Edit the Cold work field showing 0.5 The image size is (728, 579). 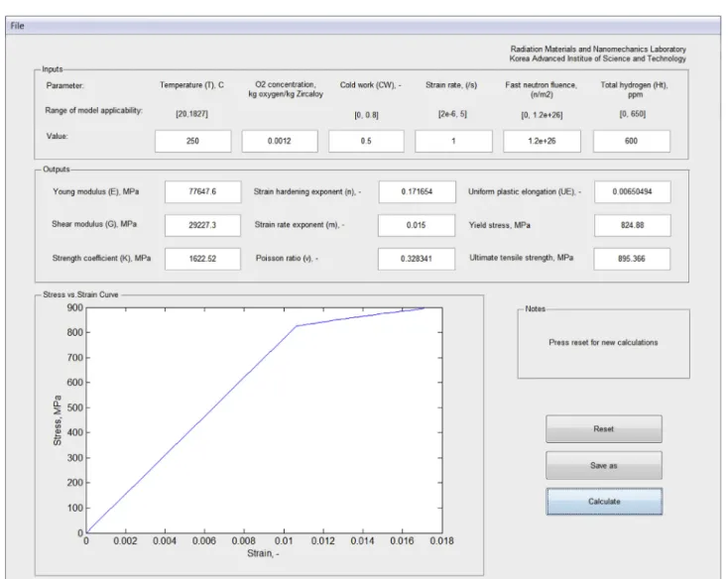click(366, 141)
